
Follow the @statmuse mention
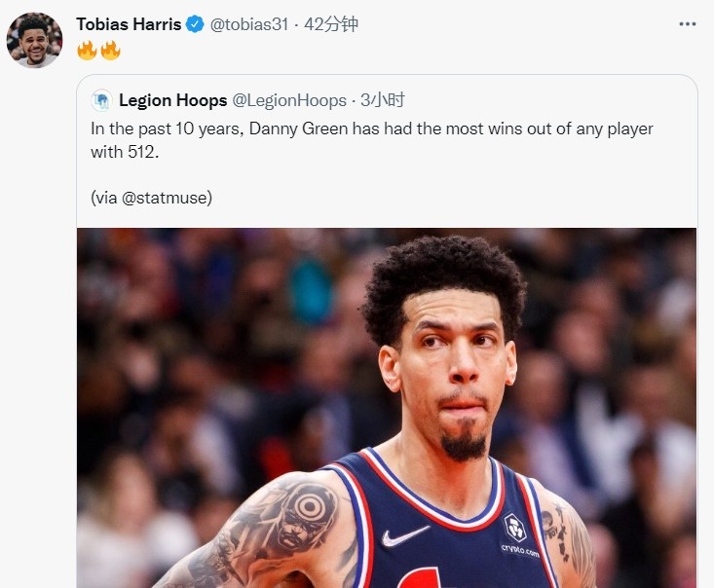[167, 198]
